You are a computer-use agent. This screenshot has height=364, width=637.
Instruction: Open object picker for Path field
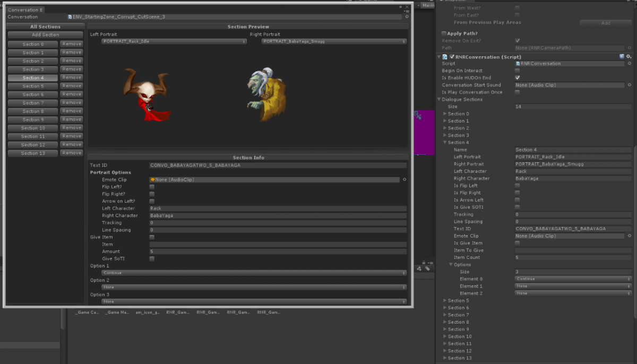pyautogui.click(x=630, y=48)
